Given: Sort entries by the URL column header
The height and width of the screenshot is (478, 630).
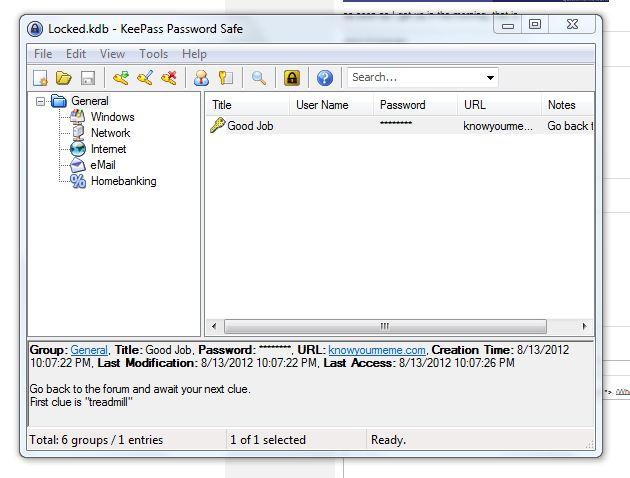Looking at the screenshot, I should pos(499,105).
